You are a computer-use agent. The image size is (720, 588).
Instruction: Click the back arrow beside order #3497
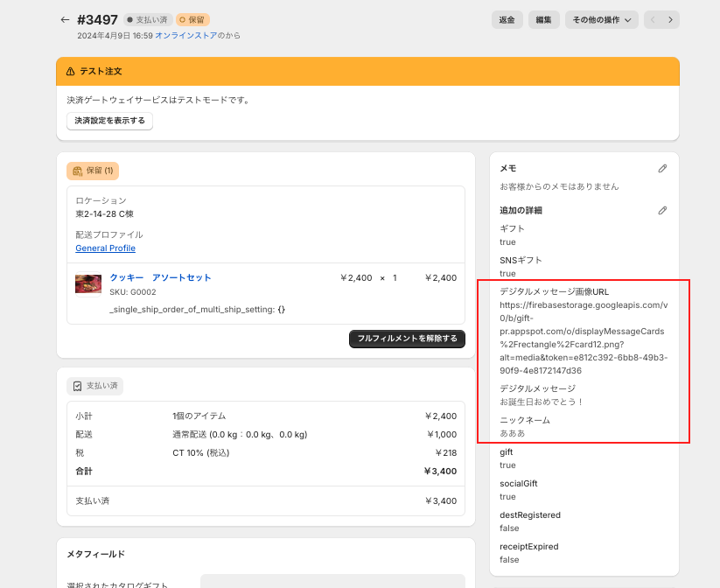coord(65,19)
